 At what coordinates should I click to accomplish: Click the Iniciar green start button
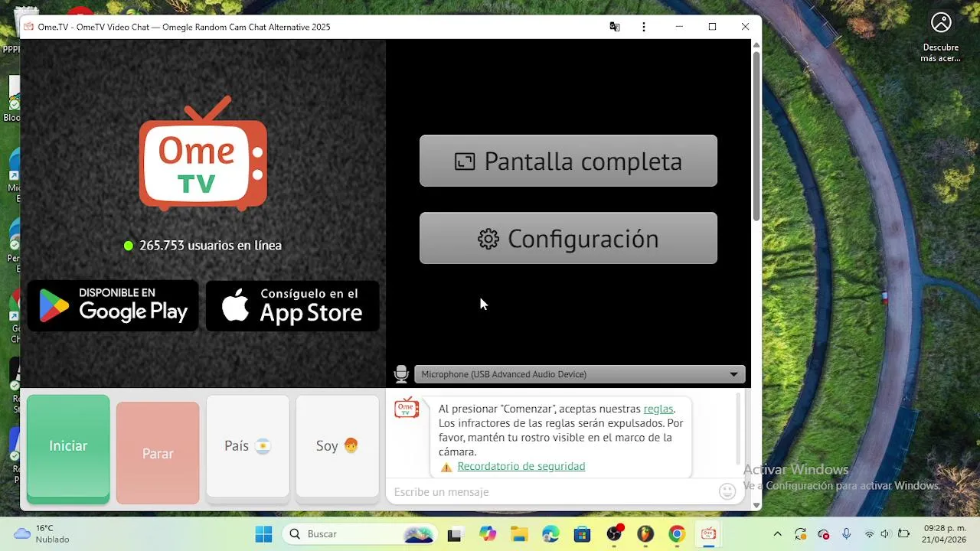pos(68,448)
